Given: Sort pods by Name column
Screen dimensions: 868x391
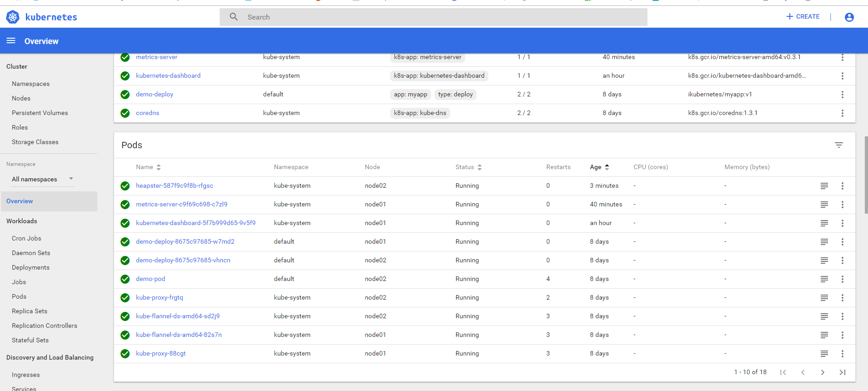Looking at the screenshot, I should click(148, 167).
